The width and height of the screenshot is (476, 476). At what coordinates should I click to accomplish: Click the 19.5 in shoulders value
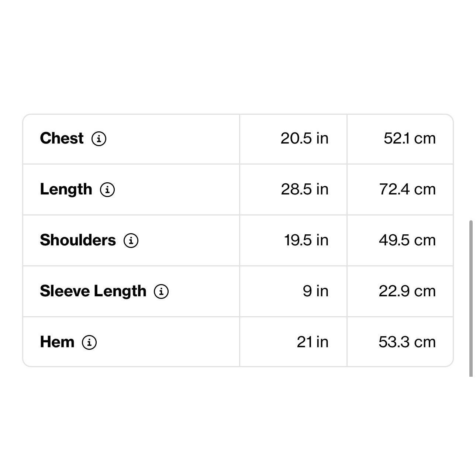(306, 240)
